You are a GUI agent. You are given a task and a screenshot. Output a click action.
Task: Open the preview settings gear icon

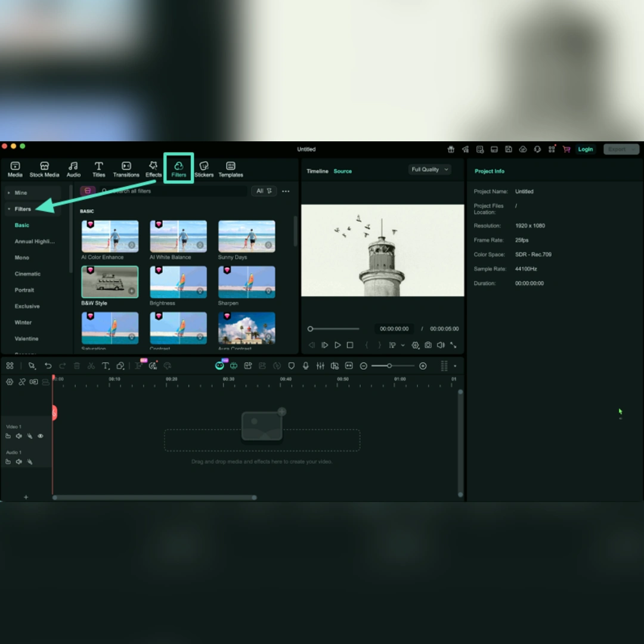[x=415, y=345]
